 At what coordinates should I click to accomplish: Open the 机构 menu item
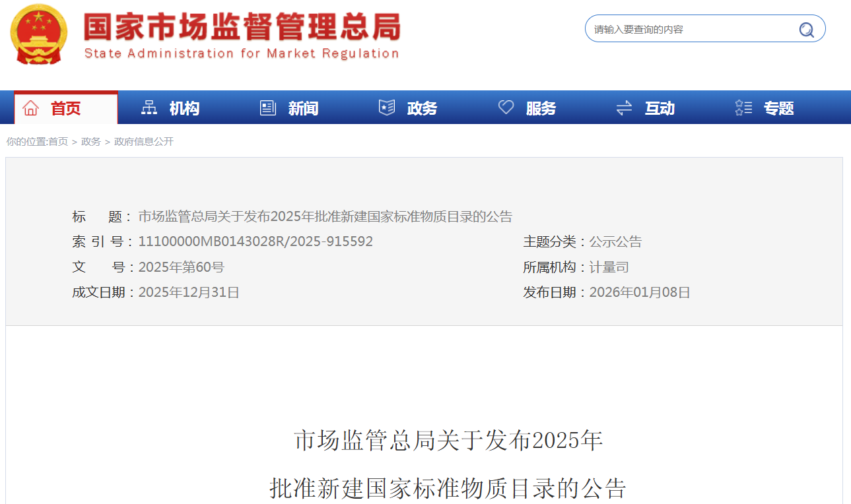pos(184,108)
